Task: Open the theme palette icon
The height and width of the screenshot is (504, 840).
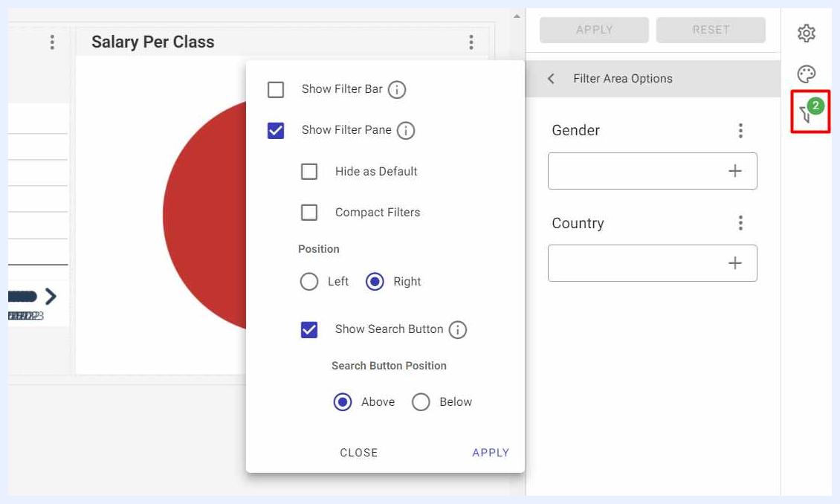Action: [x=807, y=74]
